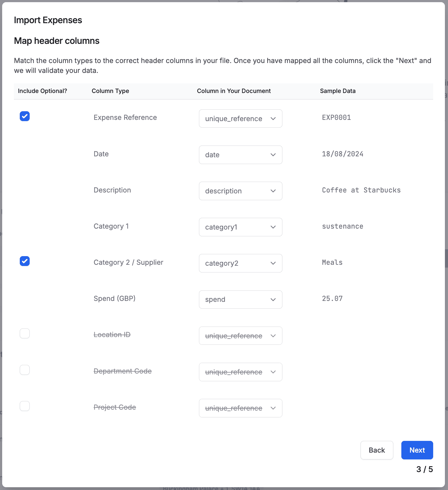The height and width of the screenshot is (490, 448).
Task: Expand the Description column dropdown
Action: (240, 191)
